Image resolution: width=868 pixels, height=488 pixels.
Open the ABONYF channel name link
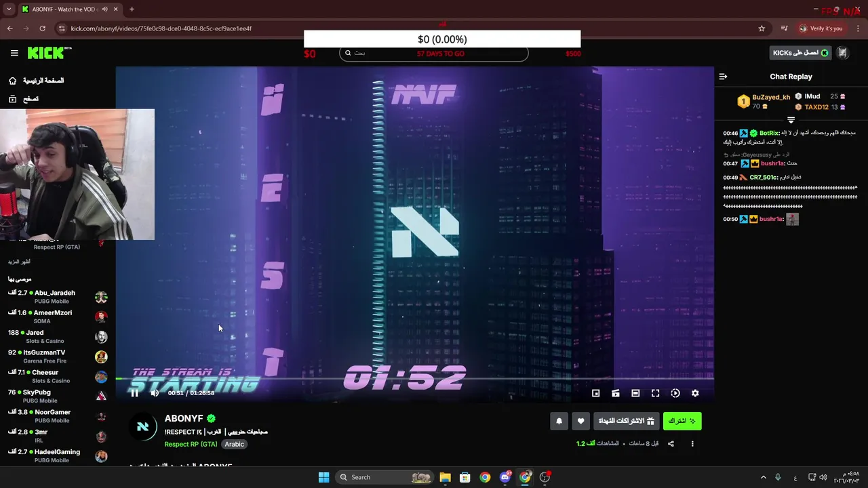tap(184, 419)
